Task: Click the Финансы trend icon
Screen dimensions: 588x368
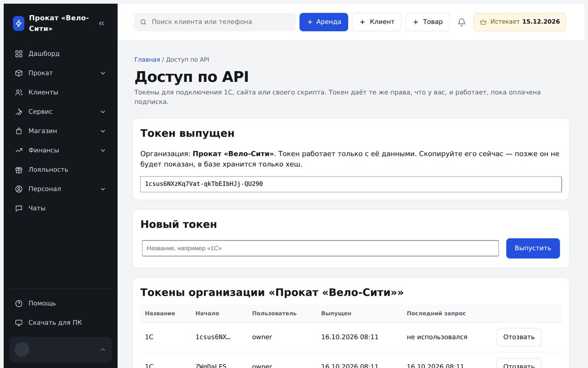Action: (x=19, y=150)
